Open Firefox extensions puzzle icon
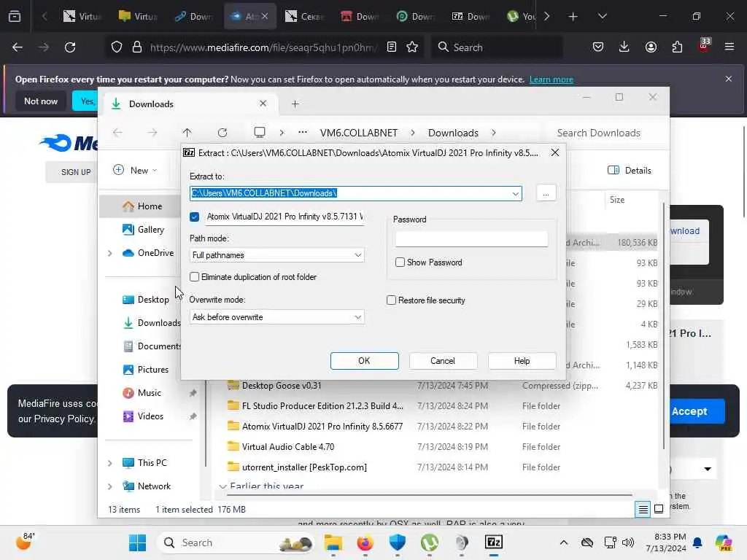The height and width of the screenshot is (560, 747). coord(677,47)
